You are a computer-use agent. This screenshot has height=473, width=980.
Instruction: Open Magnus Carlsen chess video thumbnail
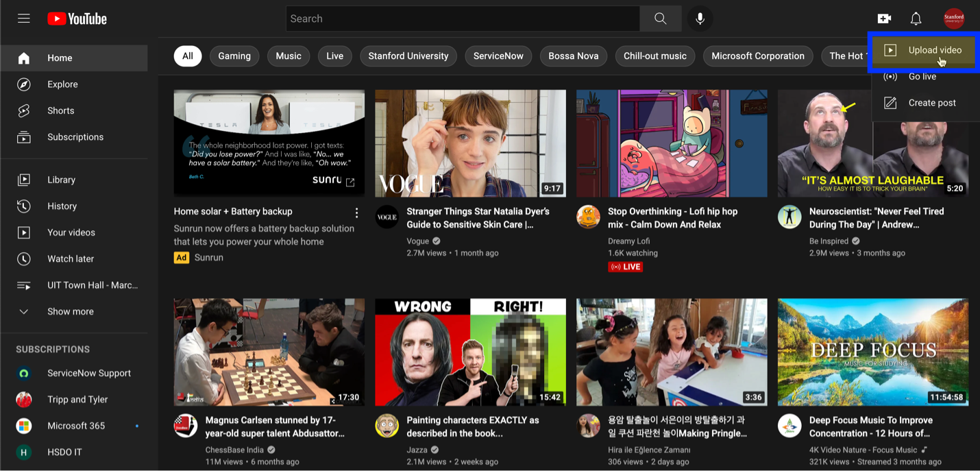point(269,352)
